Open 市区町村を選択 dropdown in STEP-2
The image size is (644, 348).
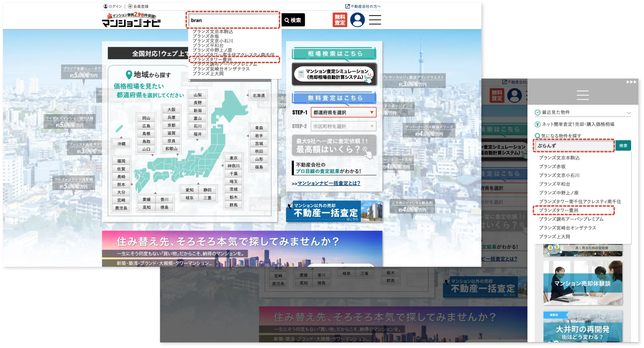point(344,126)
